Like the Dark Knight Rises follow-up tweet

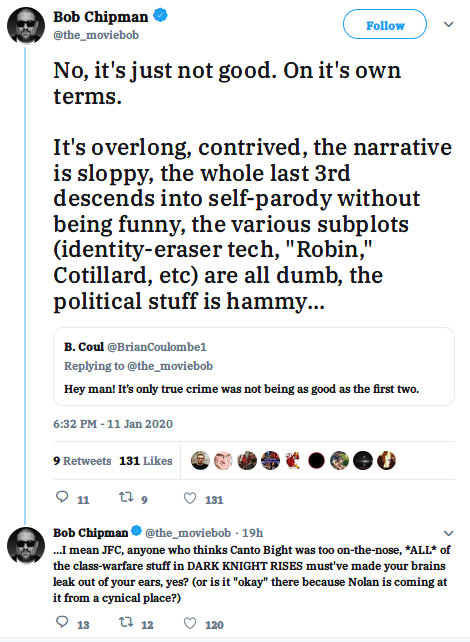pyautogui.click(x=190, y=623)
